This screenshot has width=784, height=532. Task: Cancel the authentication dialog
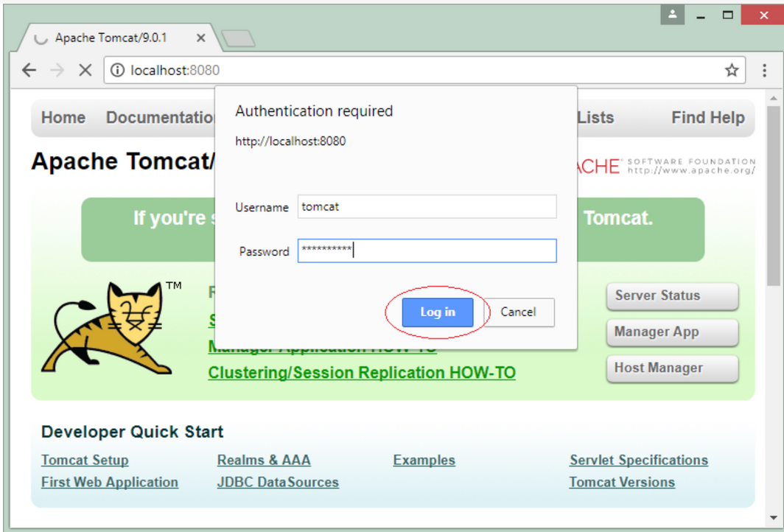[x=519, y=312]
